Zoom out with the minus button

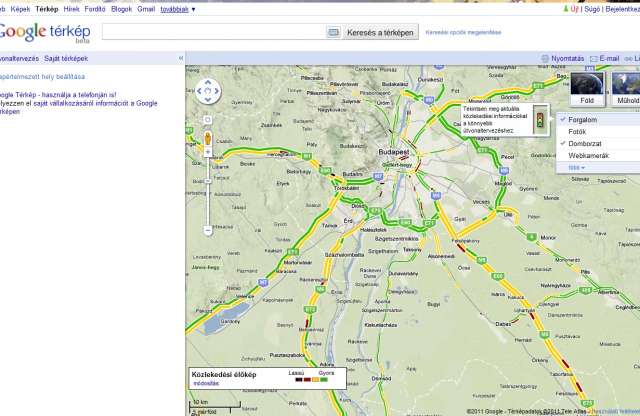[208, 231]
